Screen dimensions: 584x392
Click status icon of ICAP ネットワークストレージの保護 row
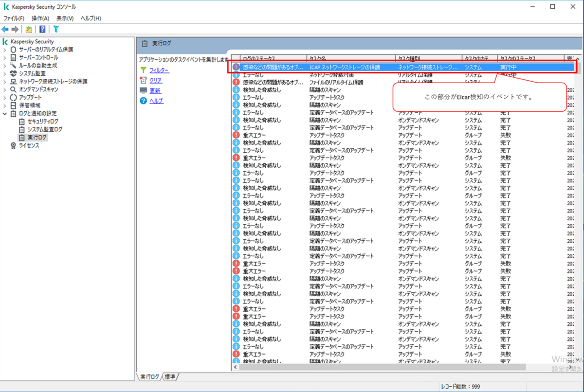tap(237, 67)
